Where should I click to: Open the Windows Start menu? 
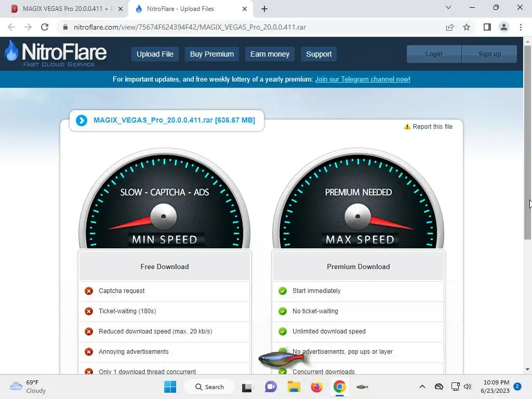pos(170,387)
